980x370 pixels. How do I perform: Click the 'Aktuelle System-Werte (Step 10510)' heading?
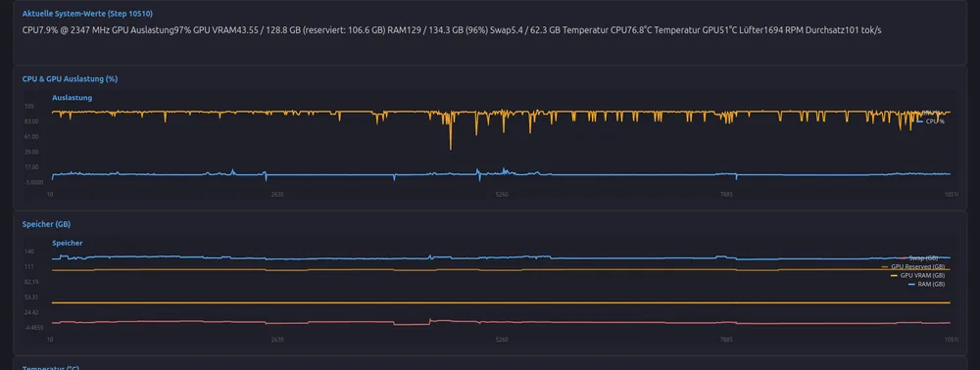[x=87, y=13]
